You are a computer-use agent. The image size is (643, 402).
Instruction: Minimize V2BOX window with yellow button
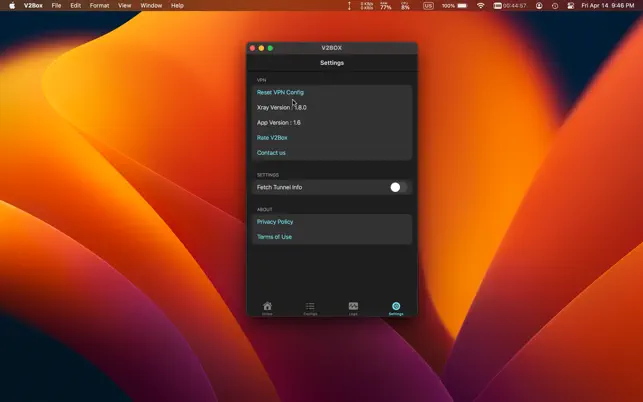pyautogui.click(x=261, y=48)
